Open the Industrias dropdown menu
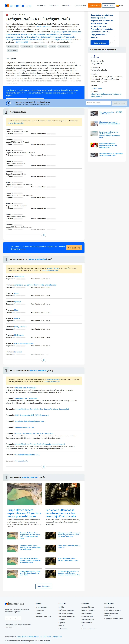The width and height of the screenshot is (129, 644). tap(66, 5)
